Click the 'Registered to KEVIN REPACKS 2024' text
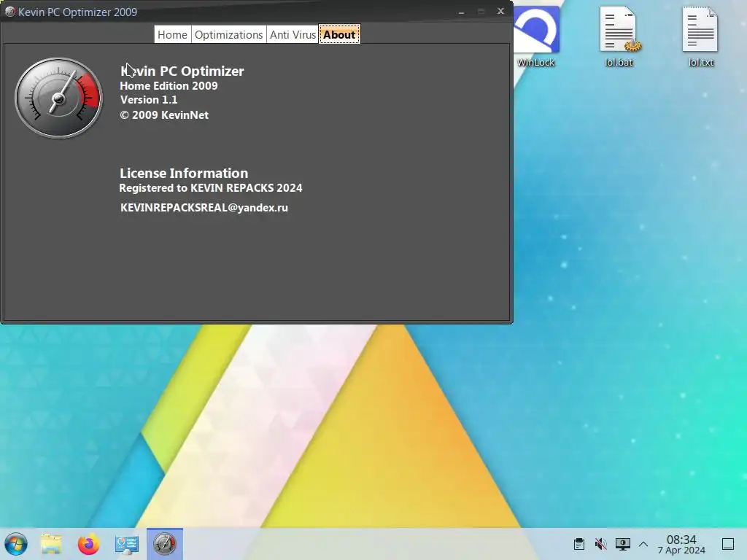Screen dimensions: 747x560 (211, 187)
